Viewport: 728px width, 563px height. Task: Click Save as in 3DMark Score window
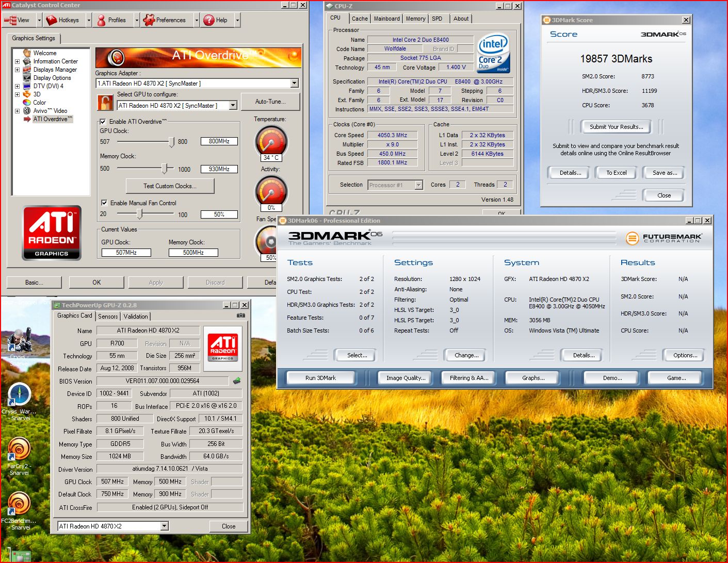(665, 173)
